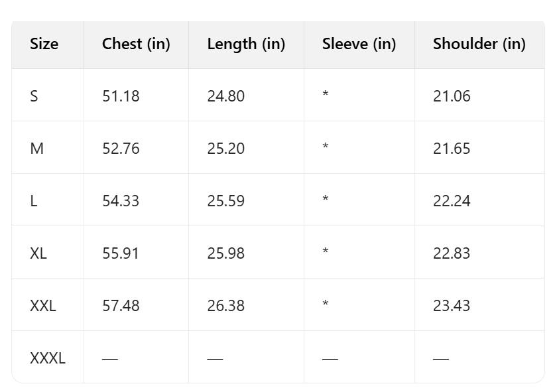Click shoulder value 21.06

[x=452, y=96]
